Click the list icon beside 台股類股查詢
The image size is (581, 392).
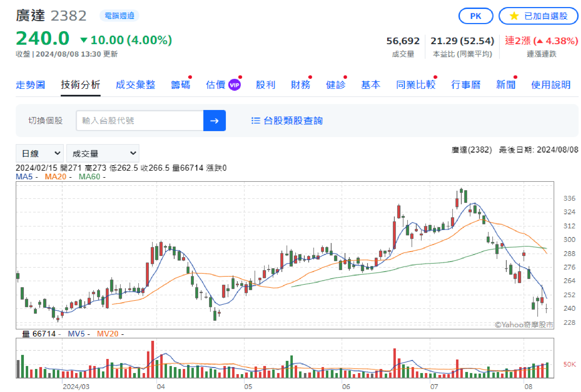point(255,121)
